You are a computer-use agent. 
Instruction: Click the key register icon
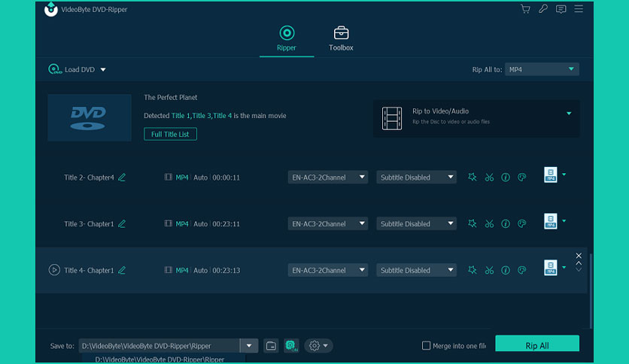click(x=543, y=9)
